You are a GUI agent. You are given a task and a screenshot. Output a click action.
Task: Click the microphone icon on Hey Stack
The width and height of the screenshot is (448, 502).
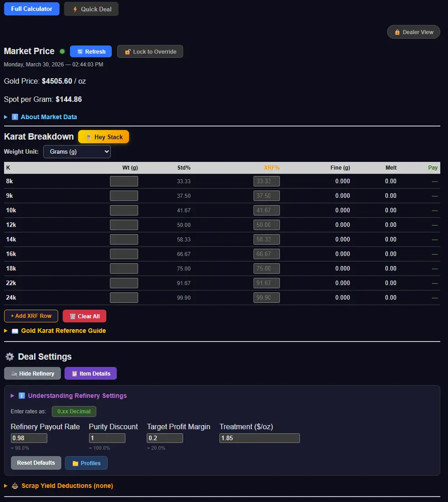[x=89, y=137]
